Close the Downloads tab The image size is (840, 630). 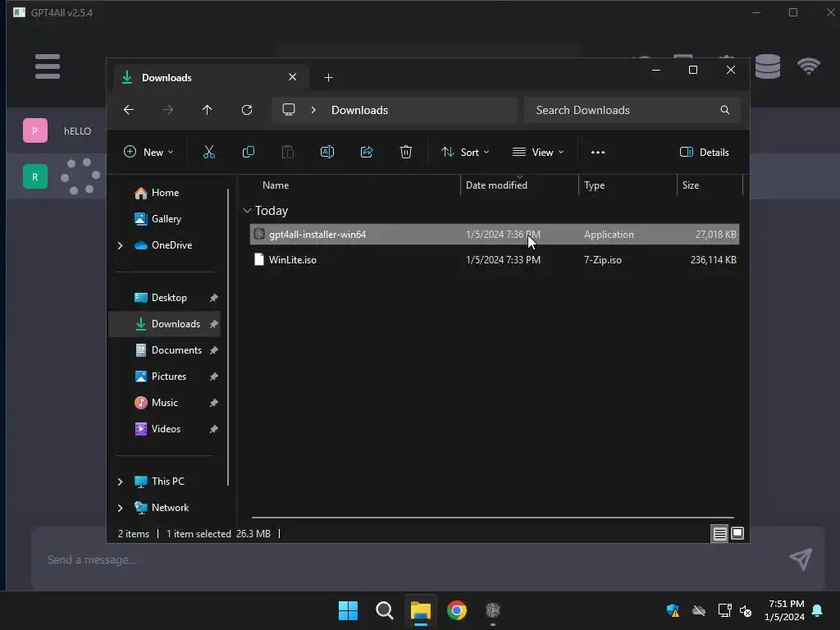click(293, 77)
